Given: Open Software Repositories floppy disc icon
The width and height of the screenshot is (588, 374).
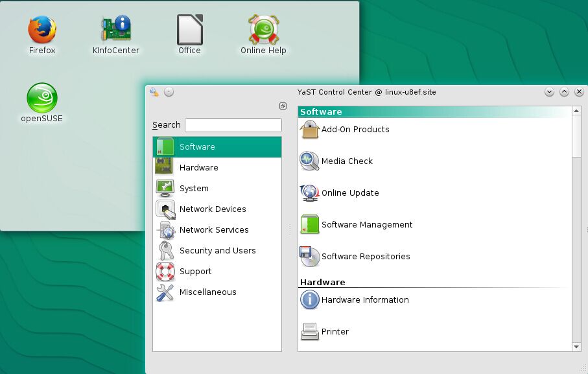Looking at the screenshot, I should pos(309,256).
